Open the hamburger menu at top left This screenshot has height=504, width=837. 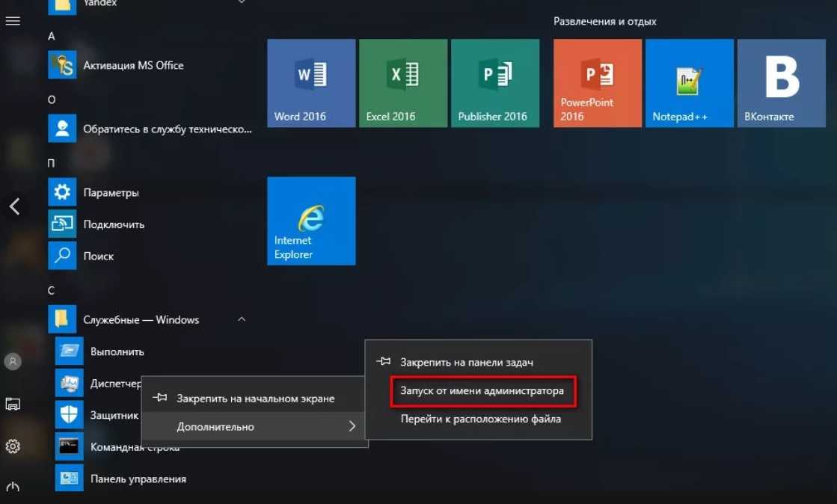(x=13, y=21)
